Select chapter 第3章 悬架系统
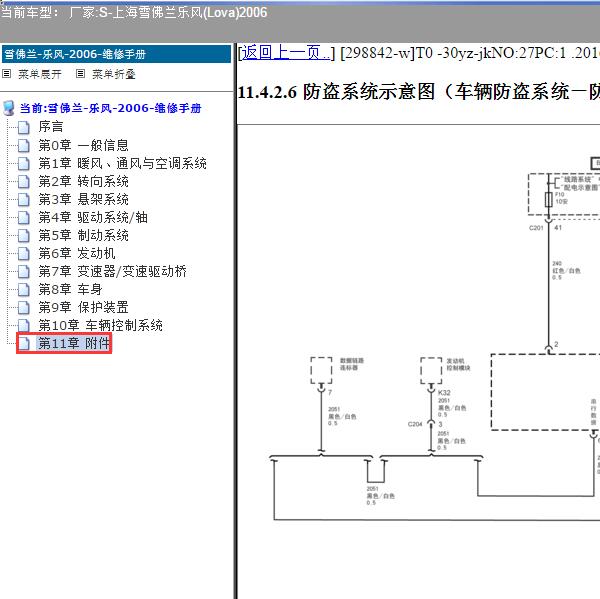600x599 pixels. click(83, 199)
